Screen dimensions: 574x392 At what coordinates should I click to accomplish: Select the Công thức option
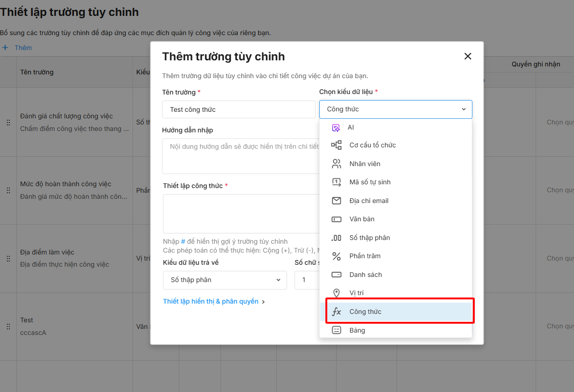tap(365, 312)
